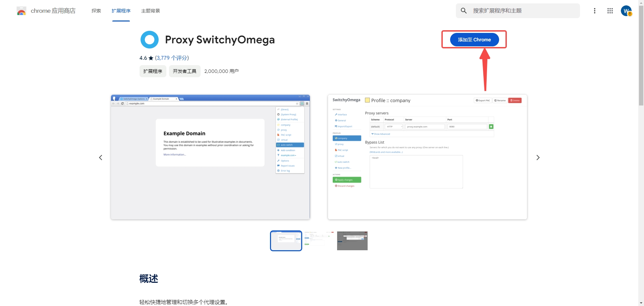Image resolution: width=644 pixels, height=306 pixels.
Task: Open the Profile company screenshot preview
Action: 427,157
